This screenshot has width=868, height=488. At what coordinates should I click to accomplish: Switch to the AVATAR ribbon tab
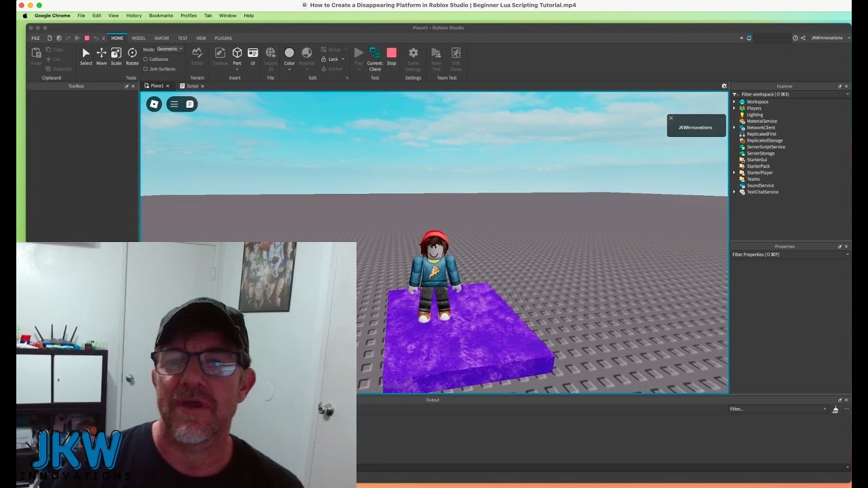pyautogui.click(x=161, y=38)
